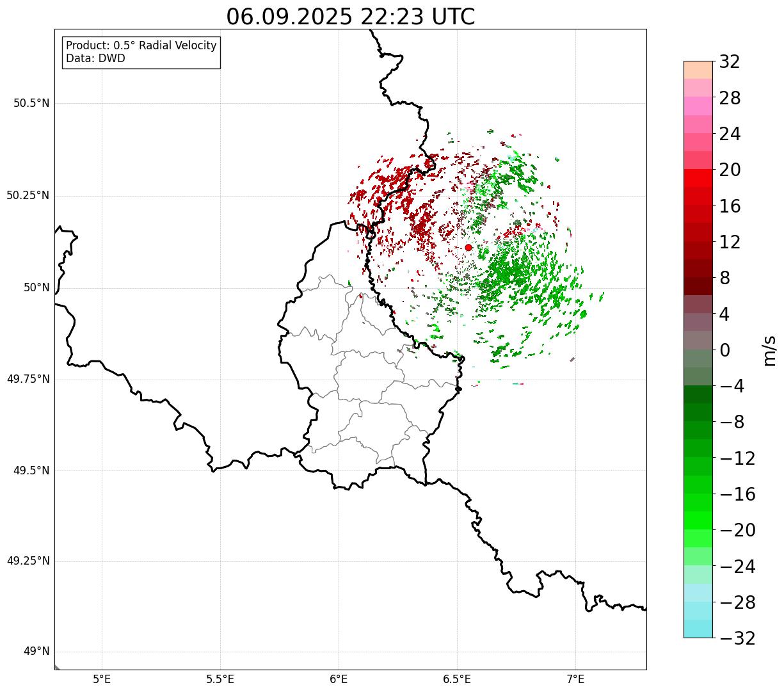Click the 50.25°N latitude label
This screenshot has height=692, width=784.
[x=28, y=195]
